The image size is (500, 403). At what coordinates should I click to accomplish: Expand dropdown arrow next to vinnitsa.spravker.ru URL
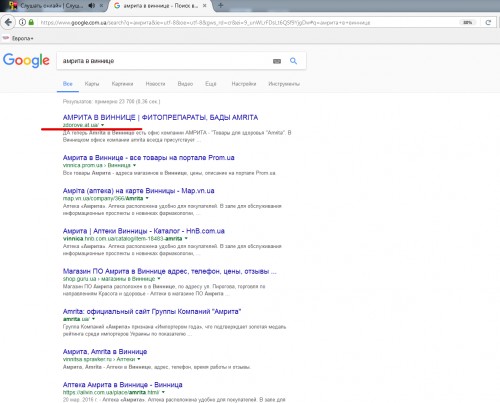click(x=139, y=359)
